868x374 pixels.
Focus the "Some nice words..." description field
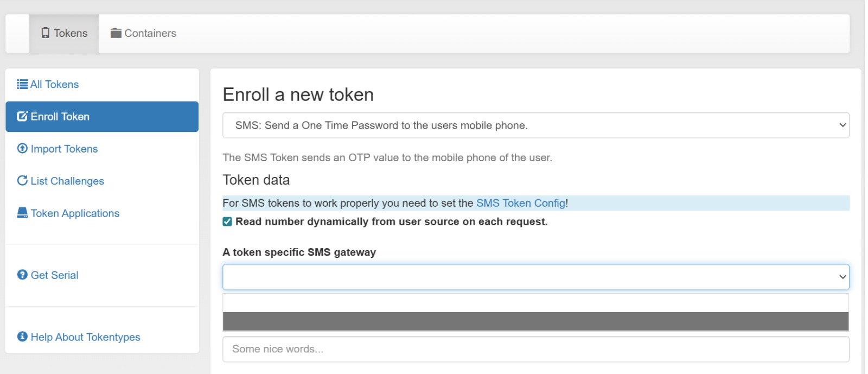(535, 349)
